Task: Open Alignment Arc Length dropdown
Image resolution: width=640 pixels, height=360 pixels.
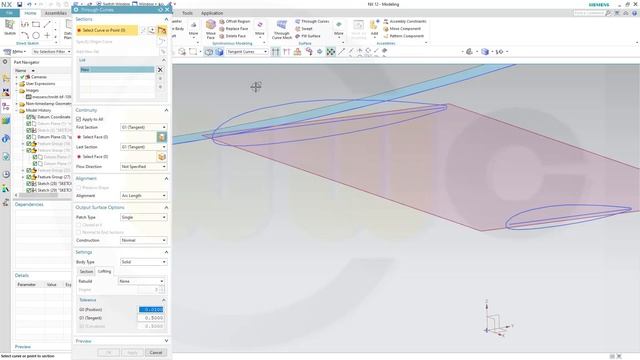Action: [x=144, y=196]
